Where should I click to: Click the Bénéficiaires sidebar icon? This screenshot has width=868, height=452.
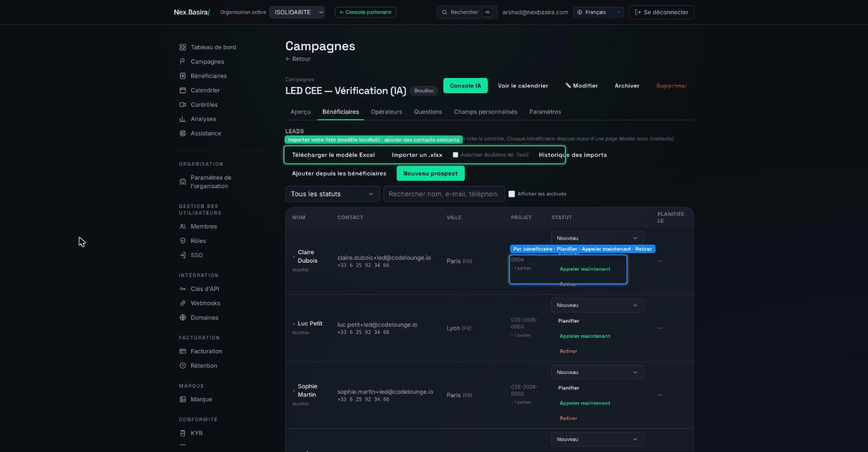point(183,76)
